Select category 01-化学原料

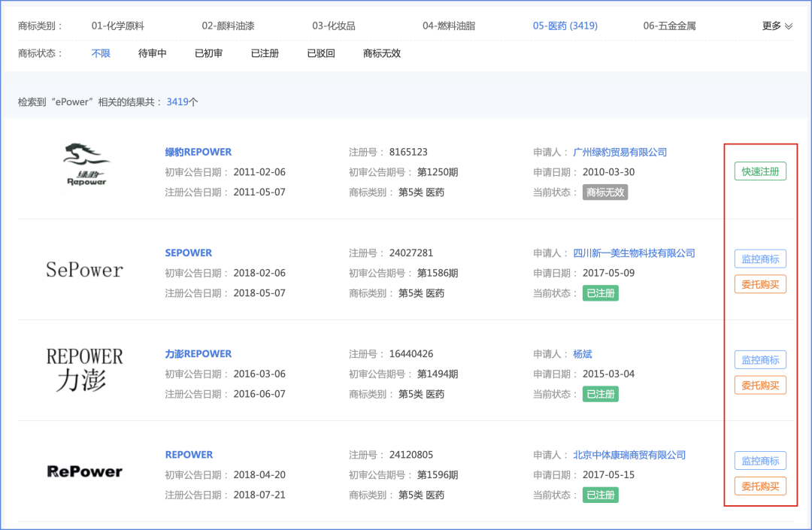(x=117, y=26)
